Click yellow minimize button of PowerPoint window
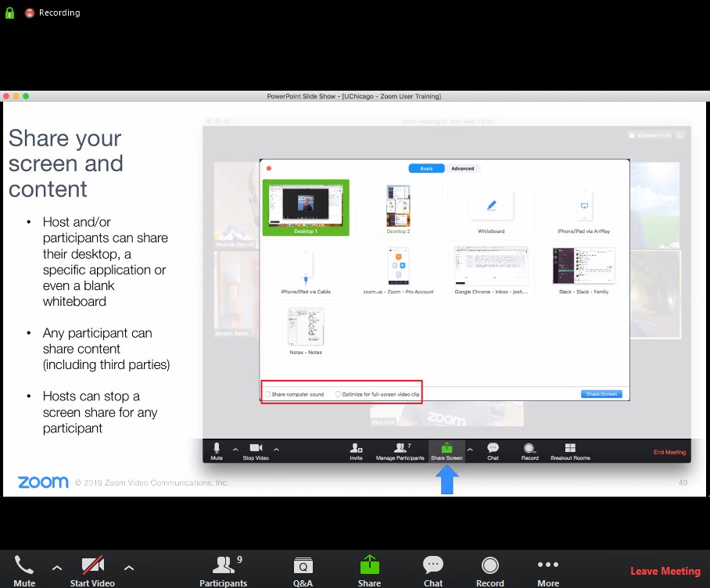Image resolution: width=710 pixels, height=588 pixels. [16, 96]
